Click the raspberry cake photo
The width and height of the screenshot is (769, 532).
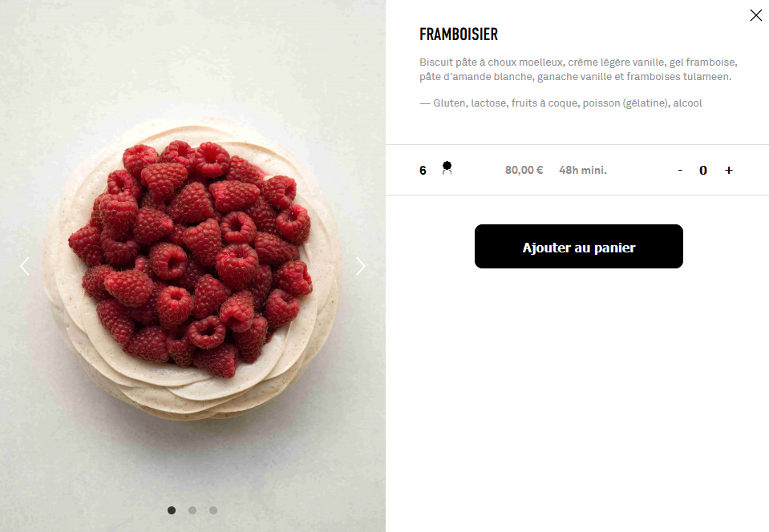point(192,267)
